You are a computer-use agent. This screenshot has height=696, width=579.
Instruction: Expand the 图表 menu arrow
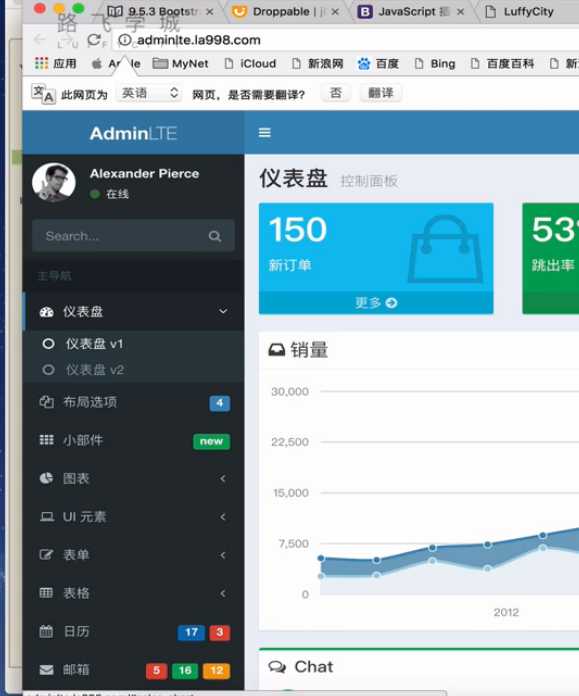tap(223, 478)
